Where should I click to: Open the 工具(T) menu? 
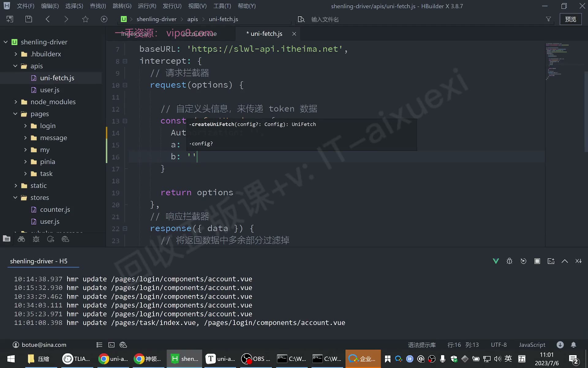coord(222,6)
